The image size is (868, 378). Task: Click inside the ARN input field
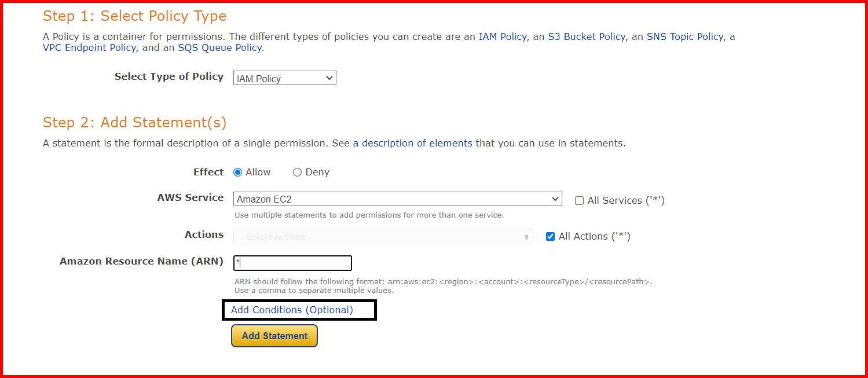pos(292,263)
